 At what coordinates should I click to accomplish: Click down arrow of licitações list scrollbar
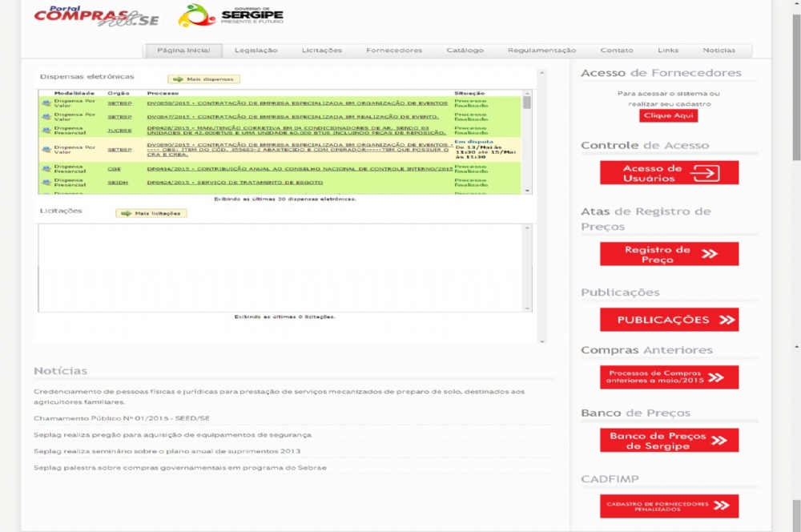[527, 308]
